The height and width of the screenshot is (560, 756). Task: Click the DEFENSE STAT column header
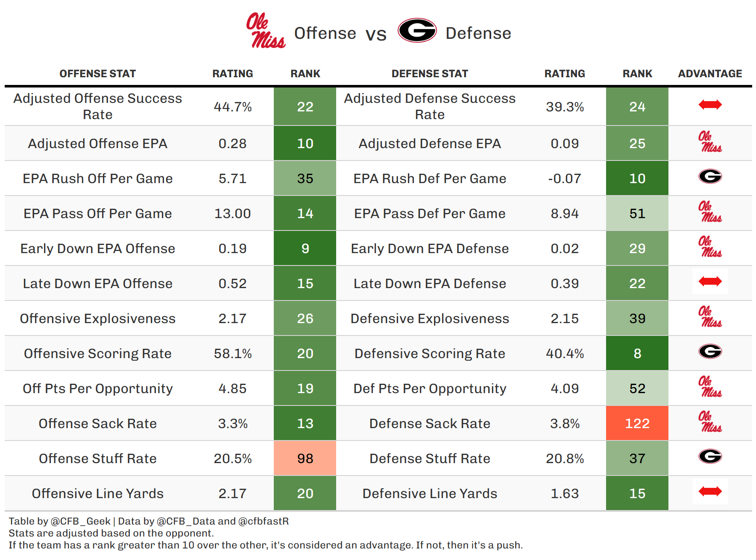[430, 74]
